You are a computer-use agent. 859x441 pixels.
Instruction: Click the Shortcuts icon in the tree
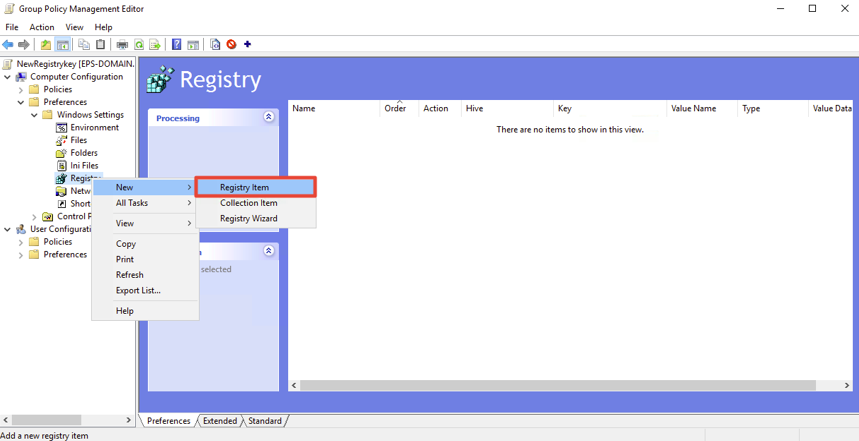click(62, 204)
